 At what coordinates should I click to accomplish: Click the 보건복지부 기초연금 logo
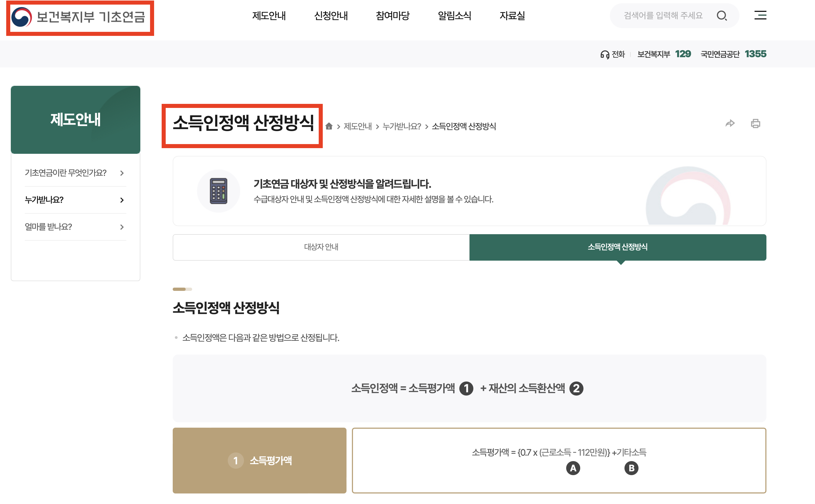(79, 17)
